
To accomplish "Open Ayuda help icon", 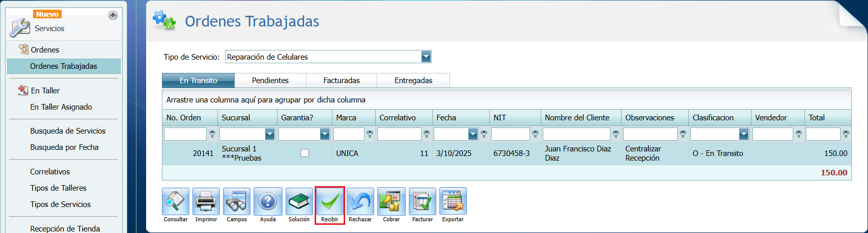I will [x=268, y=201].
